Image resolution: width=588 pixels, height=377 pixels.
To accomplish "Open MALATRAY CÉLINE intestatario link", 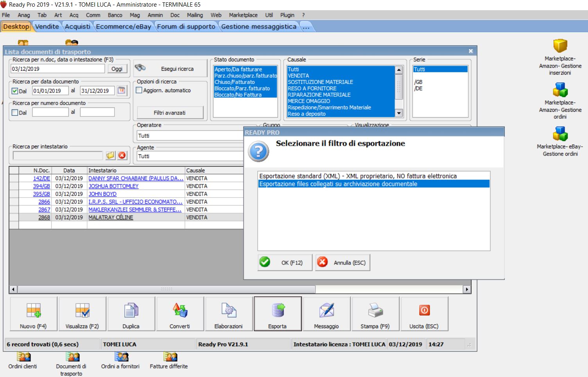I will coord(111,217).
